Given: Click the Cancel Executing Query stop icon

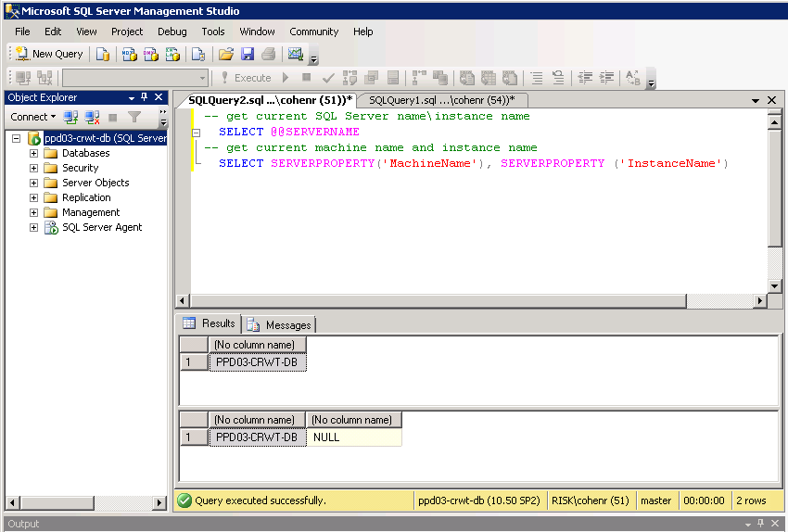Looking at the screenshot, I should [306, 77].
